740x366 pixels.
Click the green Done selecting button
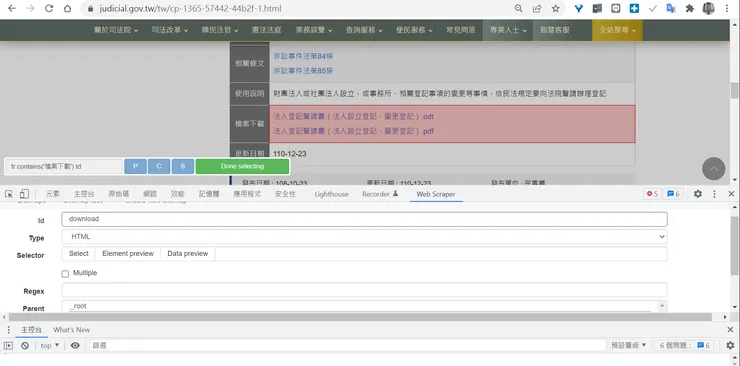point(242,166)
